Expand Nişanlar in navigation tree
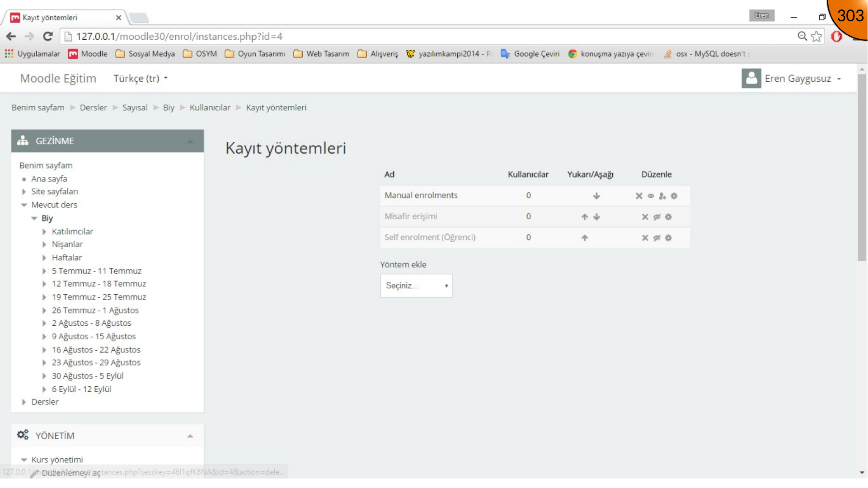 44,244
